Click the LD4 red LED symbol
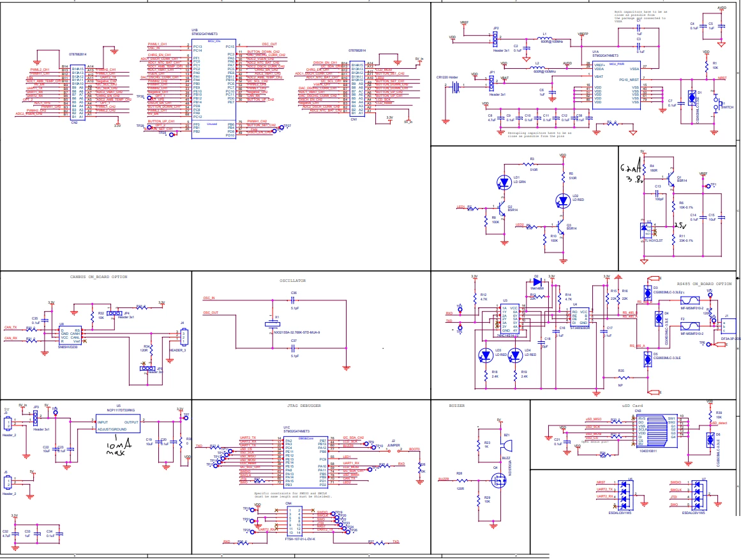Screen dimensions: 741x560 click(515, 355)
